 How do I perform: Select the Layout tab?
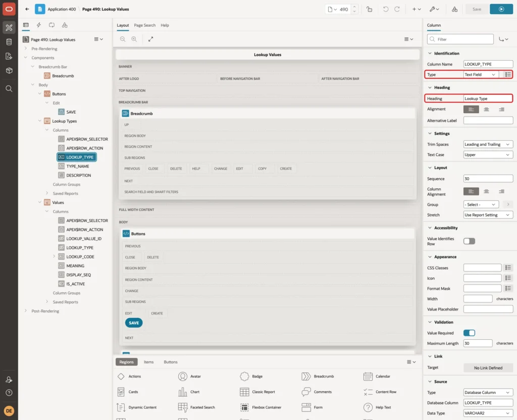pos(123,25)
